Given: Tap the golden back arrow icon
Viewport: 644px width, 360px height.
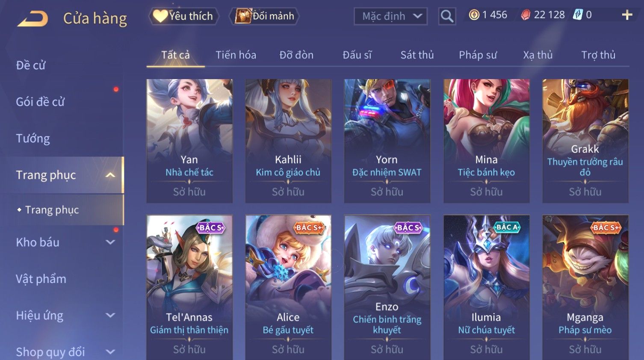Looking at the screenshot, I should coord(32,19).
